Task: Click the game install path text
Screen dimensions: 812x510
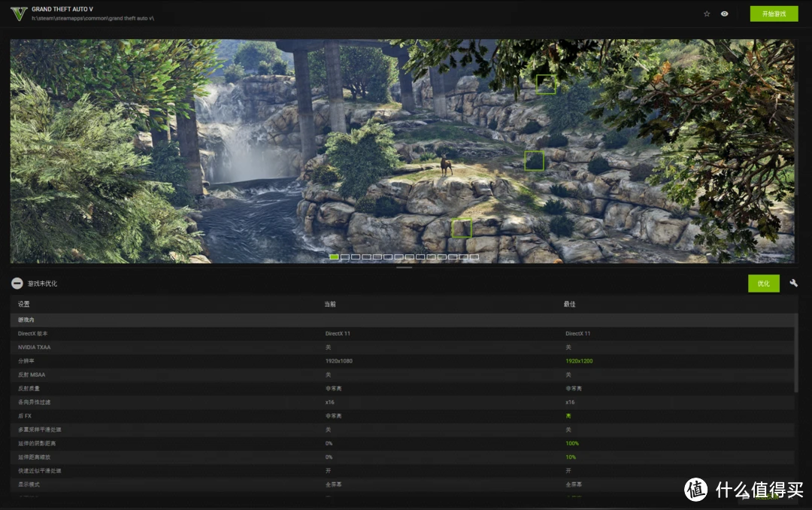Action: coord(92,18)
